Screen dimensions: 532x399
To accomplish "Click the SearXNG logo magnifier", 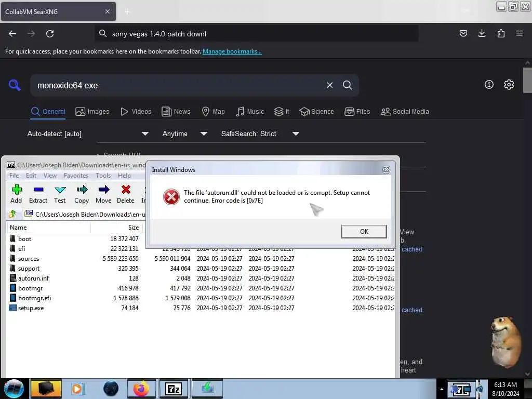I will click(15, 85).
